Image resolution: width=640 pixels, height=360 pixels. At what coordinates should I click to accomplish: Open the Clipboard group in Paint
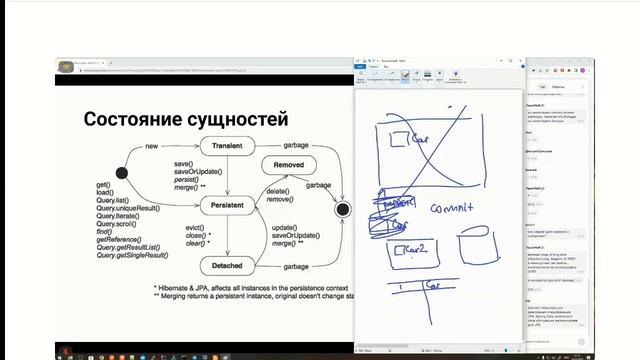[360, 76]
